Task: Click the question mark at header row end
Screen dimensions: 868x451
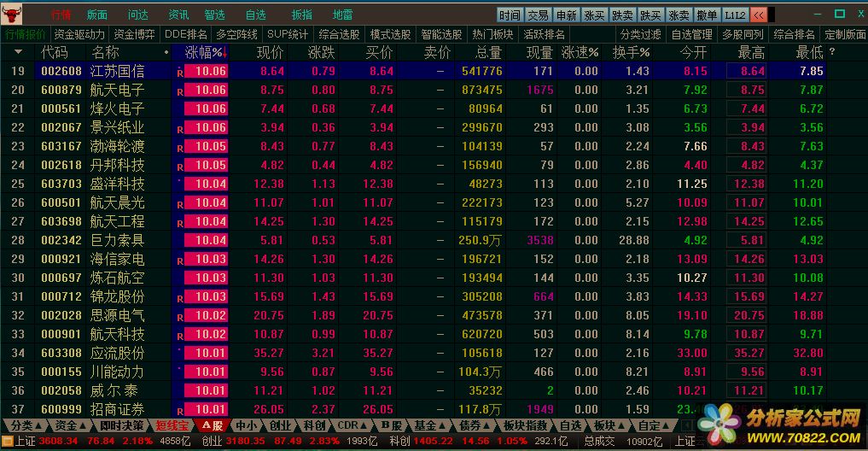Action: pyautogui.click(x=832, y=52)
